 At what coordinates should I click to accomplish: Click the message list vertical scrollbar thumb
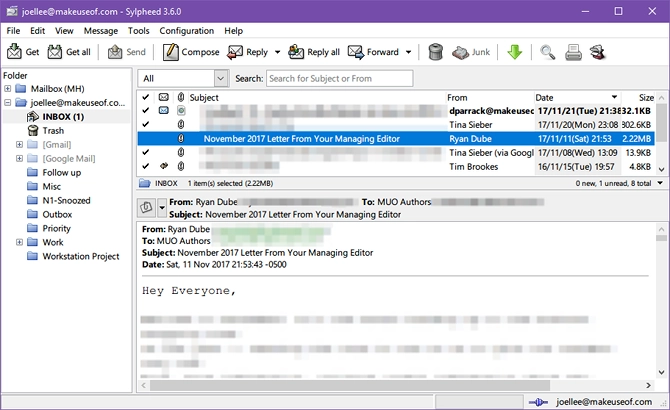661,122
